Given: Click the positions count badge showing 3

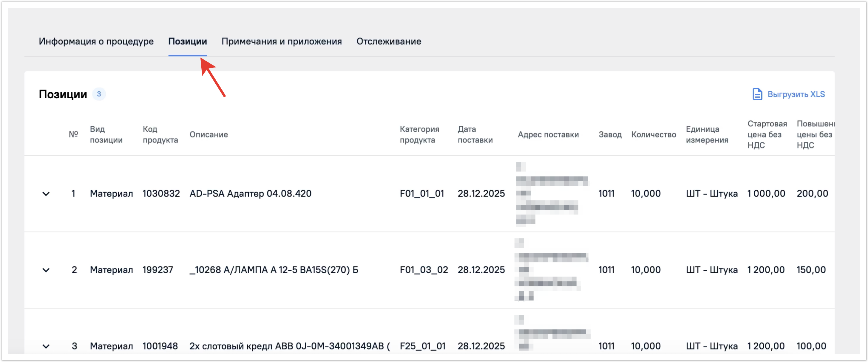Looking at the screenshot, I should point(99,94).
